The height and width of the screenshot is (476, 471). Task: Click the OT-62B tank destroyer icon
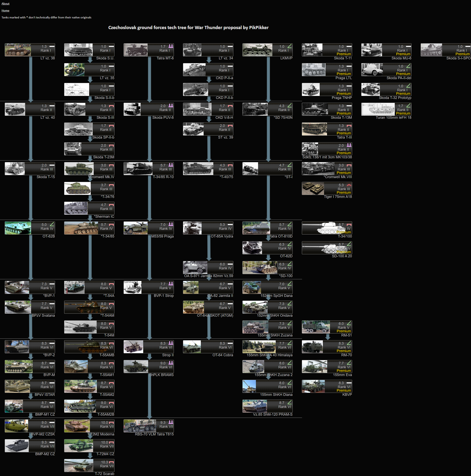click(52, 224)
